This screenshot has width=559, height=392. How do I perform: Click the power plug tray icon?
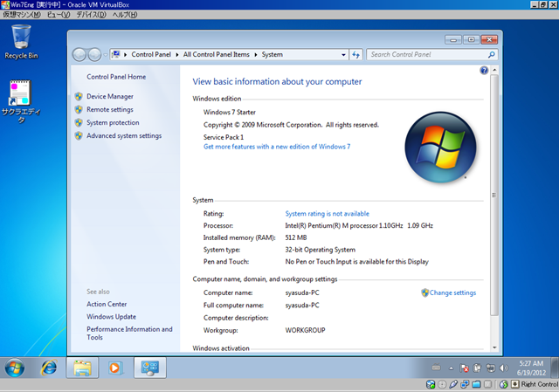[477, 368]
